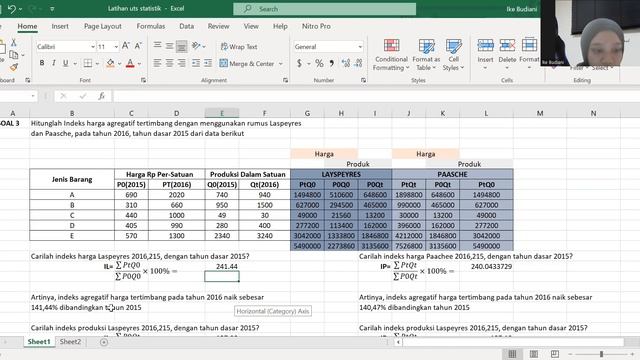Open the Insert ribbon tab

(x=60, y=26)
